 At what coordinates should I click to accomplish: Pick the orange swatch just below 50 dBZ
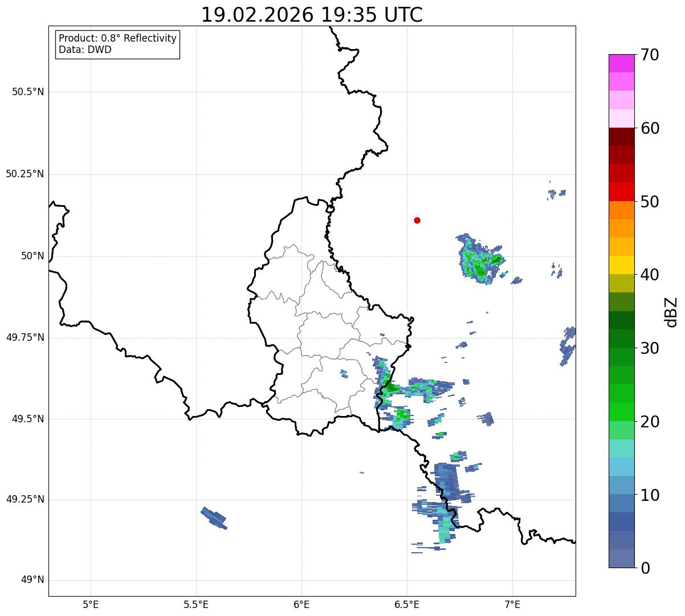point(621,210)
